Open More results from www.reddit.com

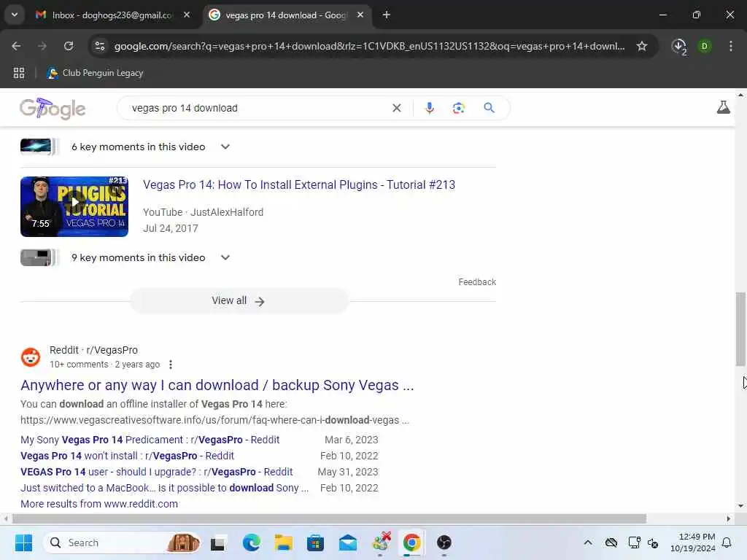coord(99,504)
